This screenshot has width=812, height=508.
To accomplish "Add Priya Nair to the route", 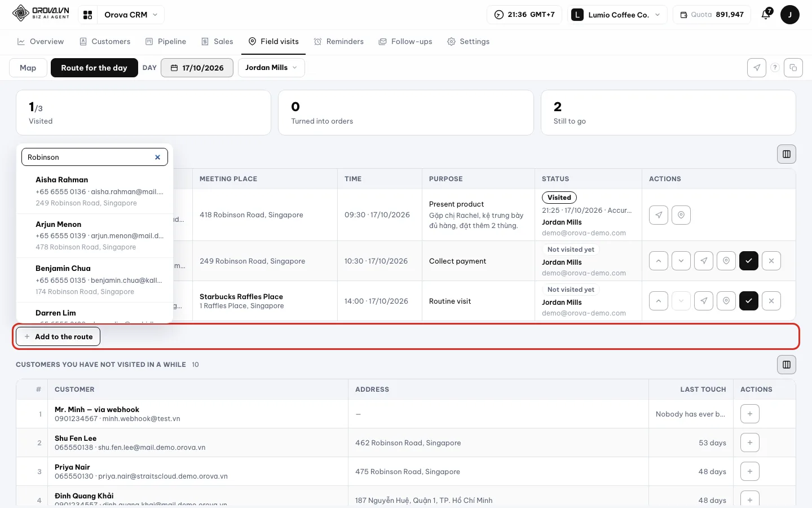I will coord(750,471).
